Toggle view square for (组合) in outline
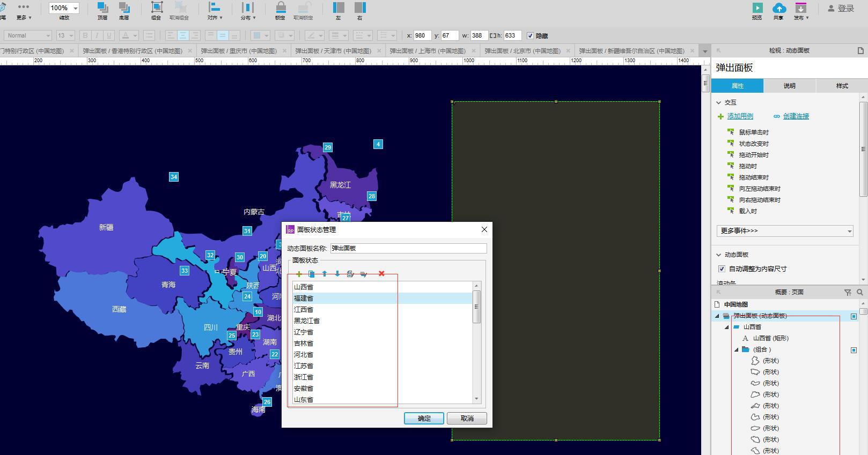 tap(854, 350)
